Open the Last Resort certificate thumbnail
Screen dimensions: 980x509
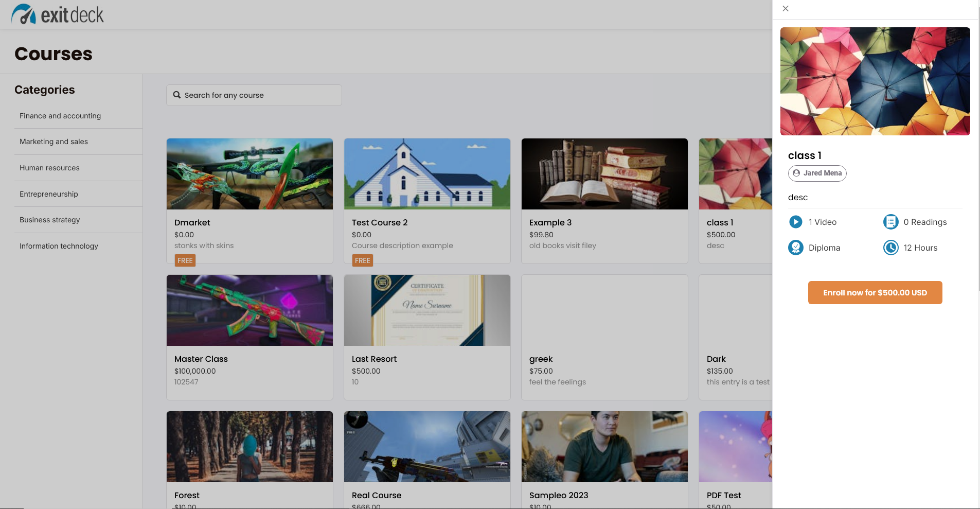click(427, 310)
